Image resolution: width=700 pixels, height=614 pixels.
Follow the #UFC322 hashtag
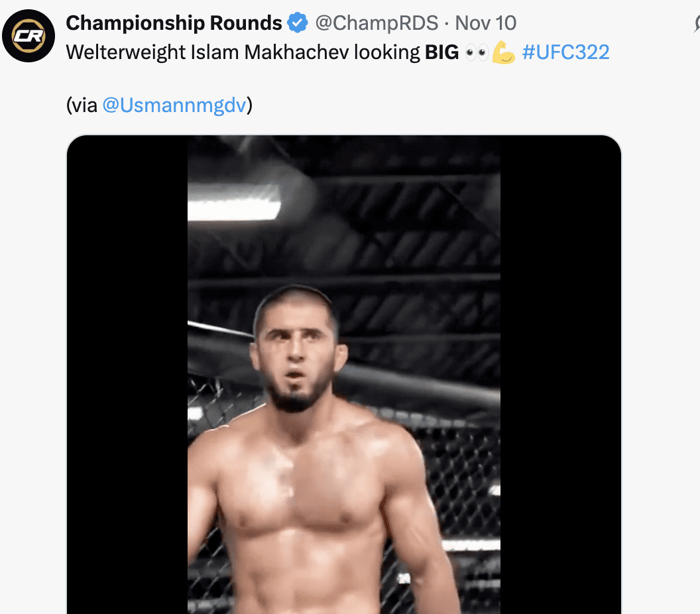565,53
